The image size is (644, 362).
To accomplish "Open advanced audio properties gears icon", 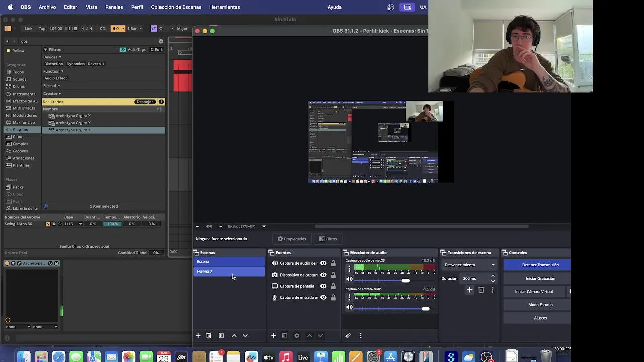I will [x=348, y=335].
